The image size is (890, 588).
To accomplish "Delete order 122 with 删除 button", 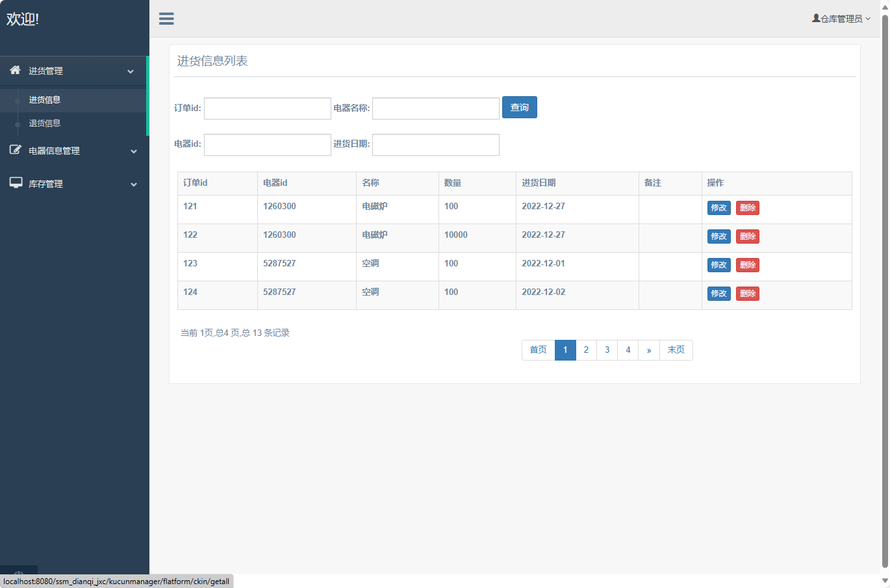I will tap(747, 236).
